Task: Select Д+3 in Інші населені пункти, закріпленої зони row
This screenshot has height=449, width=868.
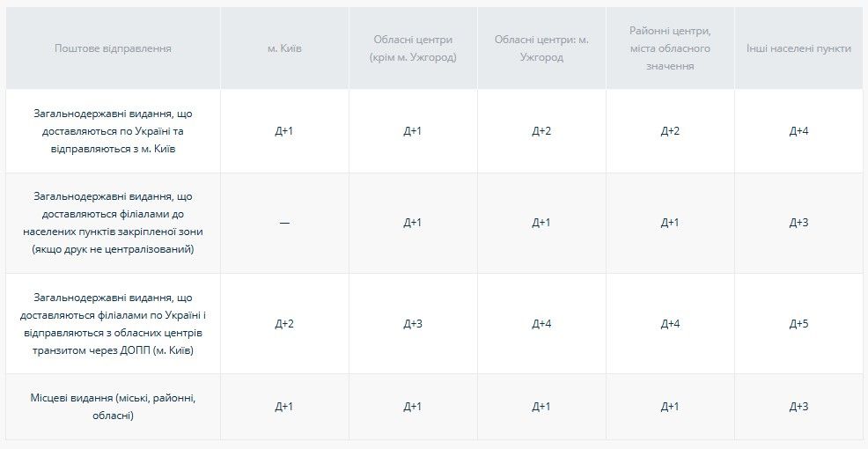Action: coord(798,223)
